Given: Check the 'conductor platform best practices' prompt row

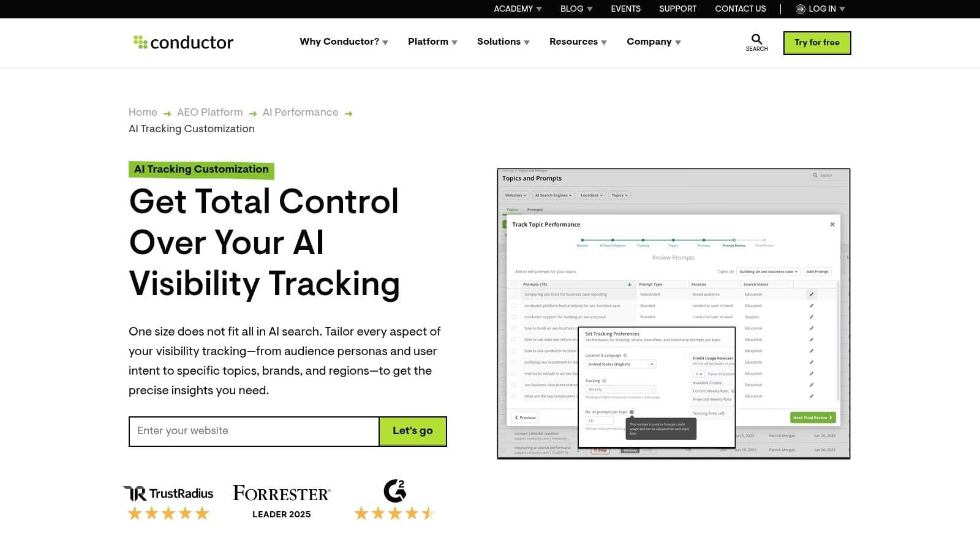Looking at the screenshot, I should coord(514,305).
